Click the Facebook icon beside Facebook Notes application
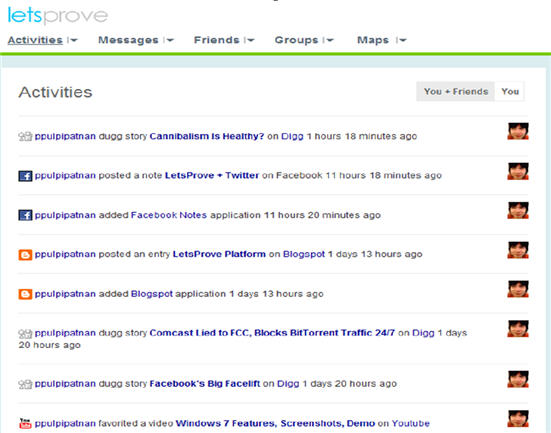This screenshot has width=551, height=433. point(25,215)
